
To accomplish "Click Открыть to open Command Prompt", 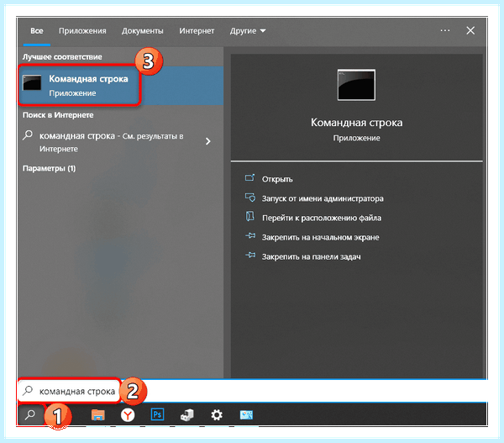I will (277, 179).
